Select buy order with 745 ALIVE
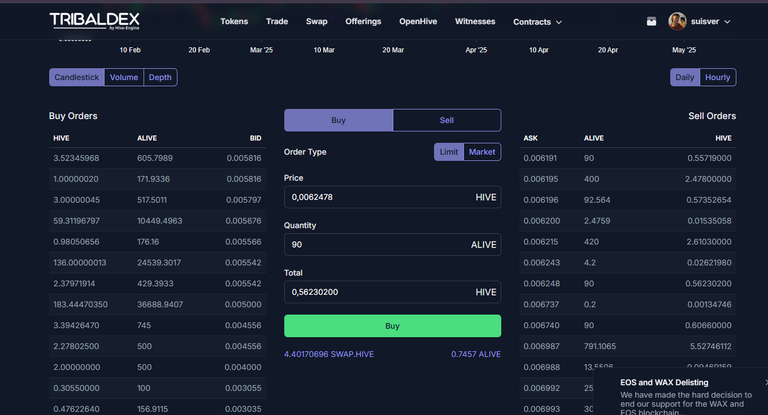The width and height of the screenshot is (768, 415). tap(157, 325)
